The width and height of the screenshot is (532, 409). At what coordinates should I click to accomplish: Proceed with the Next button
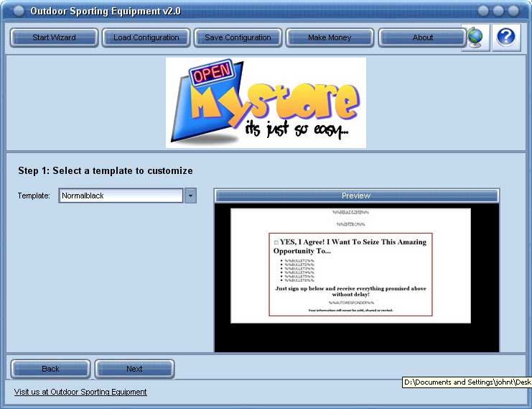(134, 369)
